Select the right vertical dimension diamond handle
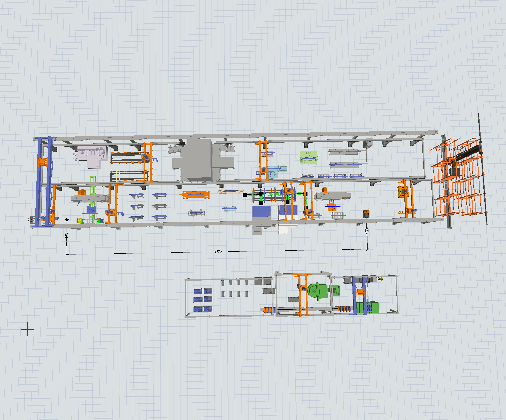506x420 pixels. tap(367, 230)
